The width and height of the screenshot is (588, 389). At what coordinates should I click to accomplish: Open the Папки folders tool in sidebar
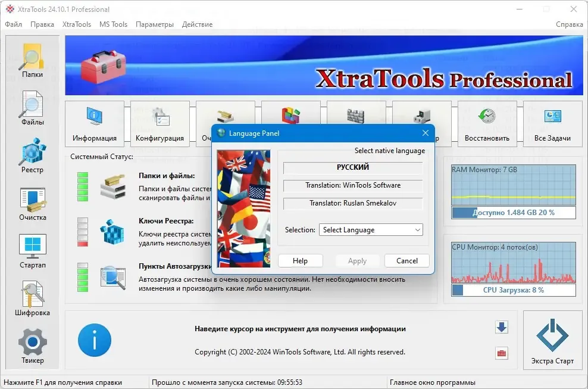[32, 60]
